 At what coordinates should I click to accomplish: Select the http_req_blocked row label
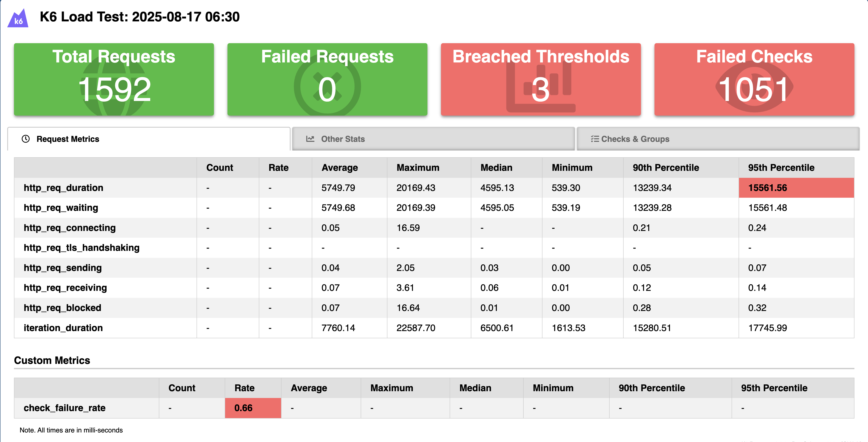pos(62,308)
